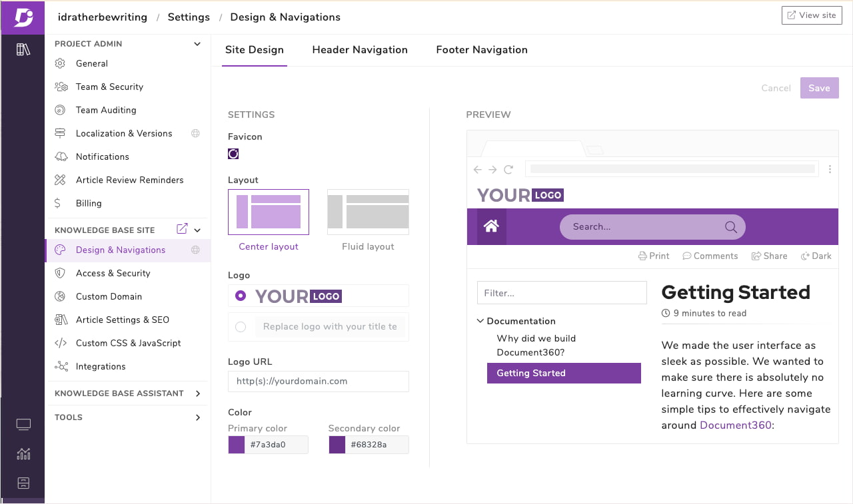Expand the Tools section
This screenshot has width=853, height=504.
(x=197, y=417)
